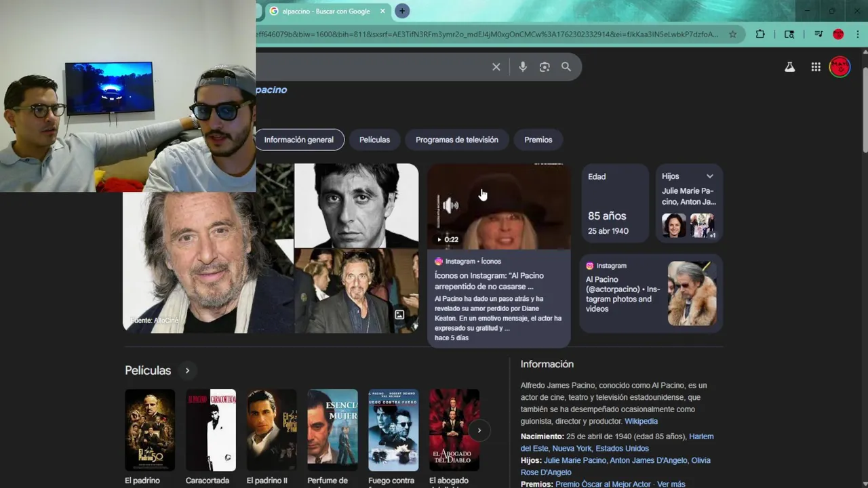The height and width of the screenshot is (488, 868).
Task: Close the alpaccino search tab
Action: [x=382, y=11]
